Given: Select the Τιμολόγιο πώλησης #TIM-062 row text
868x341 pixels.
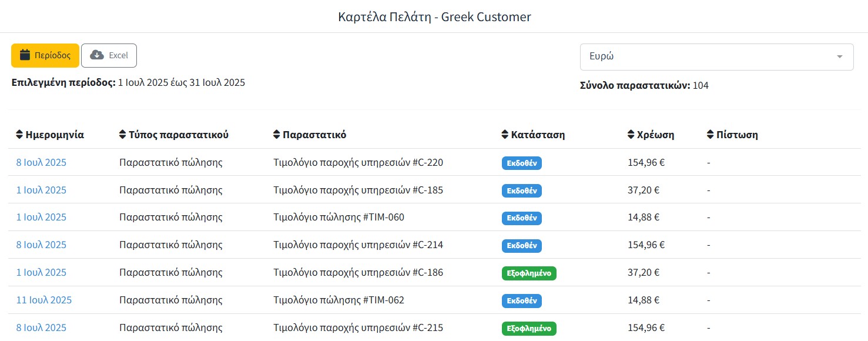Looking at the screenshot, I should click(x=339, y=300).
